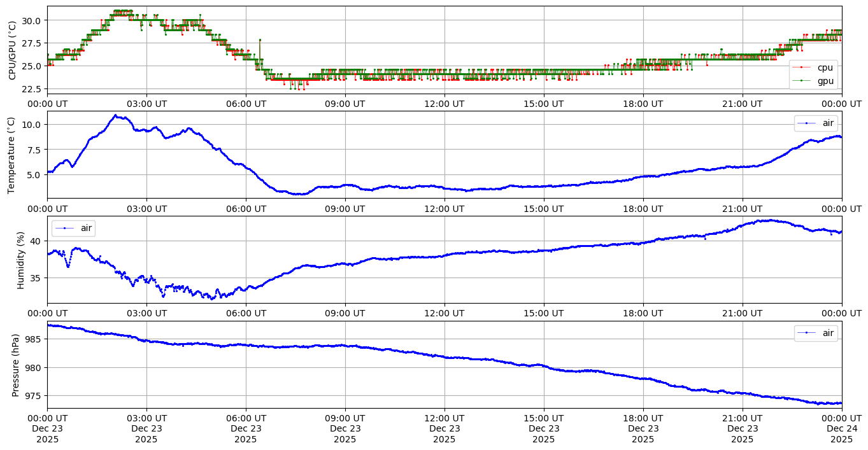Click the 12:00 UT Dec 23 2025 bottom label

click(444, 428)
